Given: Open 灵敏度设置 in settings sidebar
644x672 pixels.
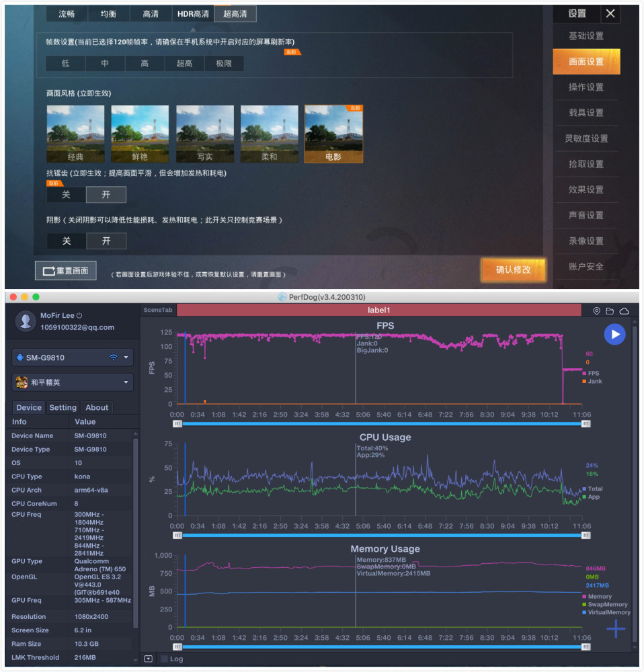Looking at the screenshot, I should click(586, 138).
